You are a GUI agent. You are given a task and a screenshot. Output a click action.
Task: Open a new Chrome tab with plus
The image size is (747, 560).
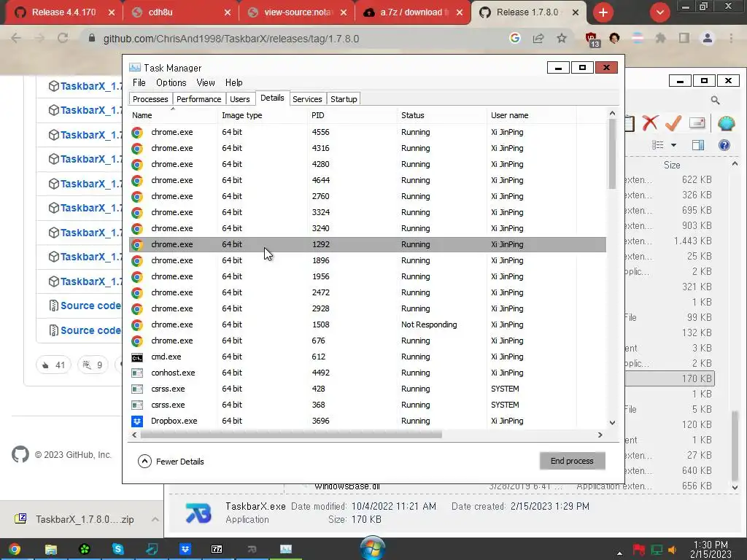coord(603,12)
